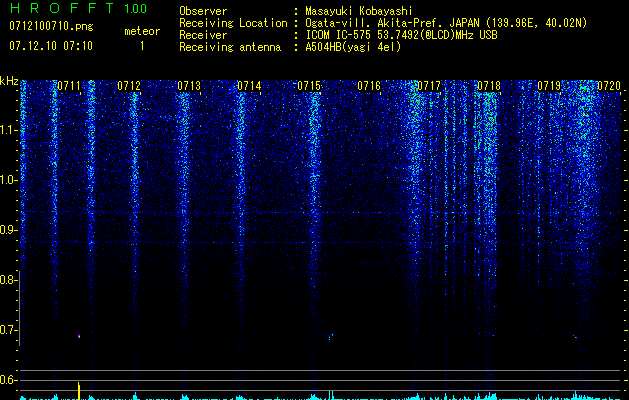
Task: Click the meteor echo dot after 0715
Action: 331,336
